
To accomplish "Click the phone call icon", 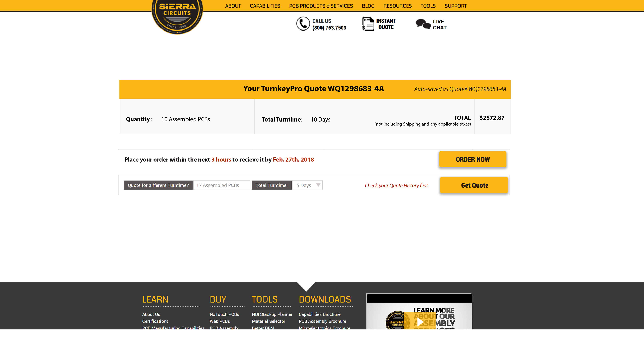I will (303, 24).
